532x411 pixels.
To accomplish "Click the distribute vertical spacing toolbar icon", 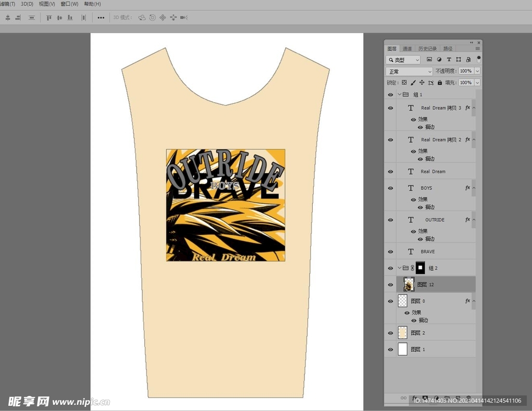I will pyautogui.click(x=32, y=18).
